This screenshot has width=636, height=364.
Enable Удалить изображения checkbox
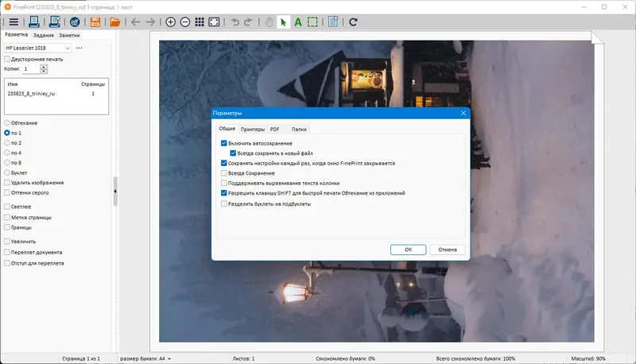click(x=7, y=183)
